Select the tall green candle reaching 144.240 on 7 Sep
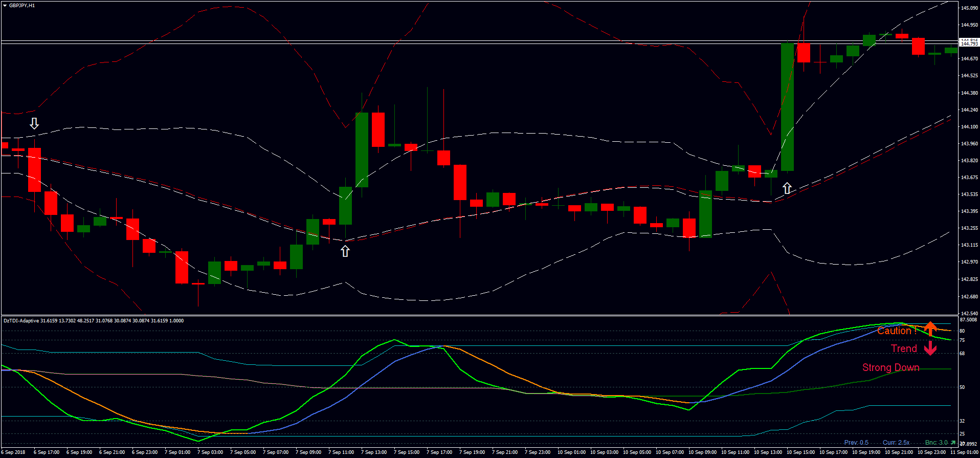980x458 pixels. pos(362,150)
